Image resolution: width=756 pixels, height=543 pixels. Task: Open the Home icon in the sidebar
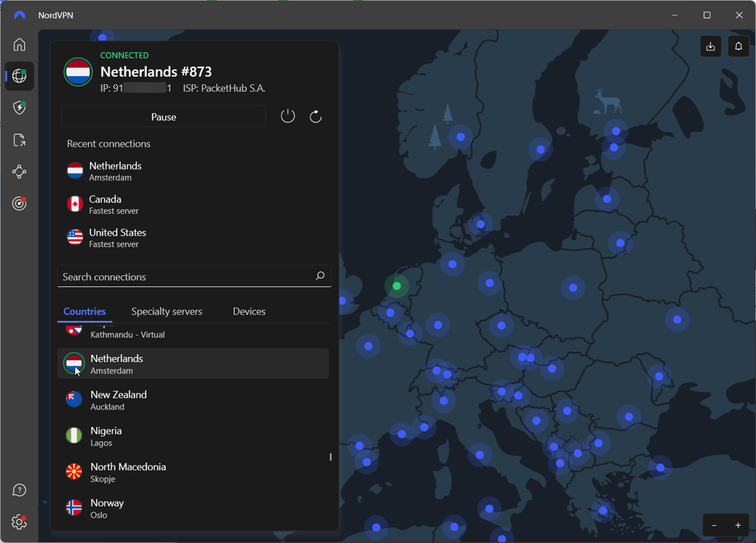[19, 44]
